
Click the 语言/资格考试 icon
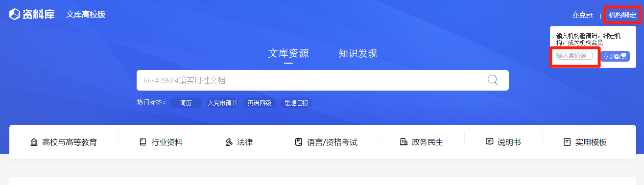point(299,142)
